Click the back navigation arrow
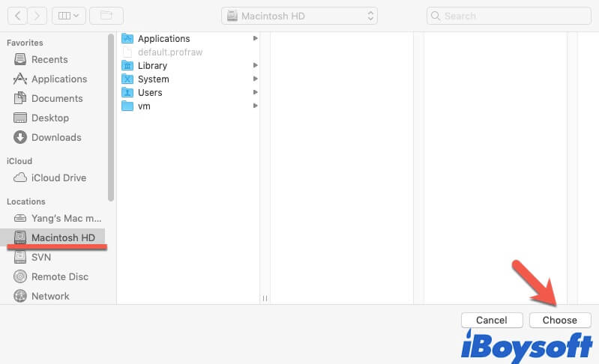Image resolution: width=599 pixels, height=364 pixels. pos(17,15)
